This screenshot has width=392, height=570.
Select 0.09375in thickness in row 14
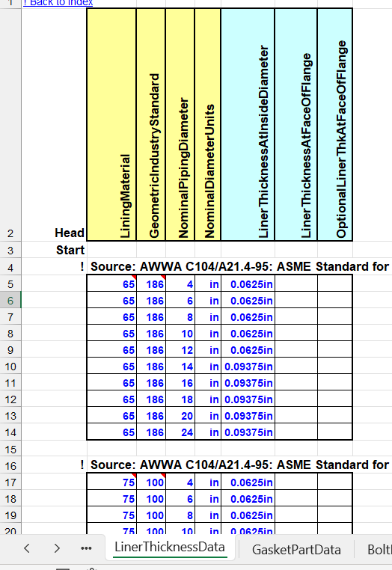point(248,432)
